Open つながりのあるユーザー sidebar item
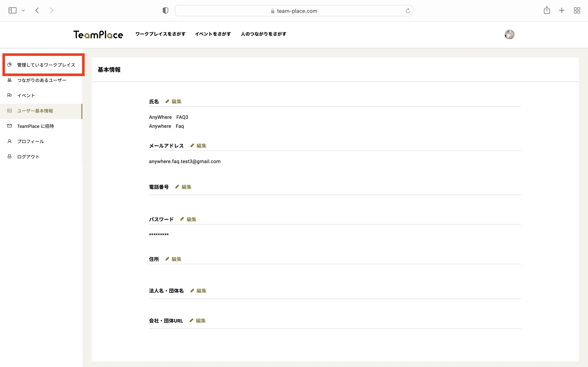The width and height of the screenshot is (588, 367). click(42, 80)
